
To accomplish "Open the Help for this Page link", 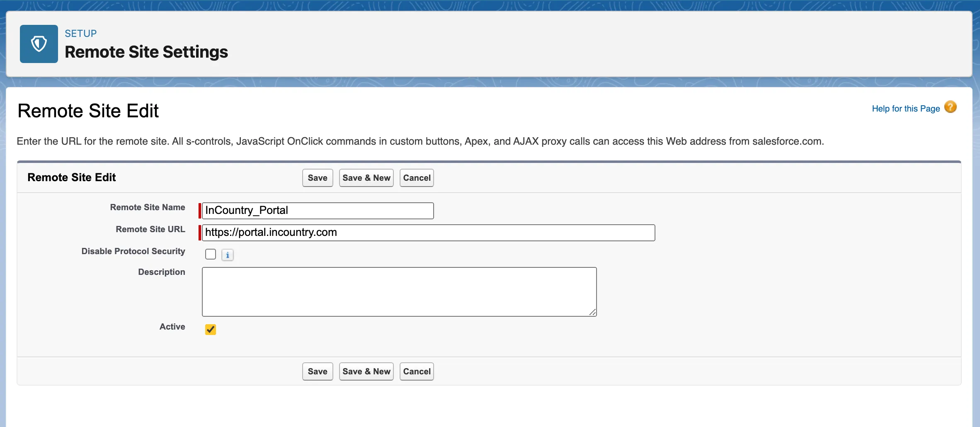I will (x=905, y=109).
